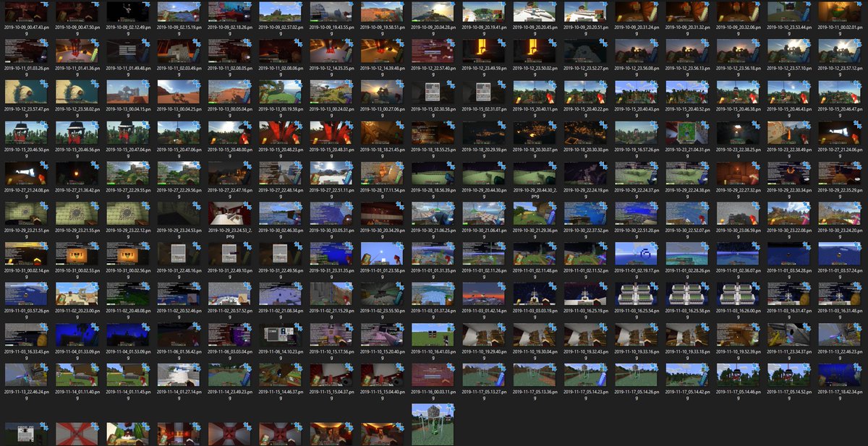Select thumbnail 2019-10-29_23.21.51.png

point(25,213)
